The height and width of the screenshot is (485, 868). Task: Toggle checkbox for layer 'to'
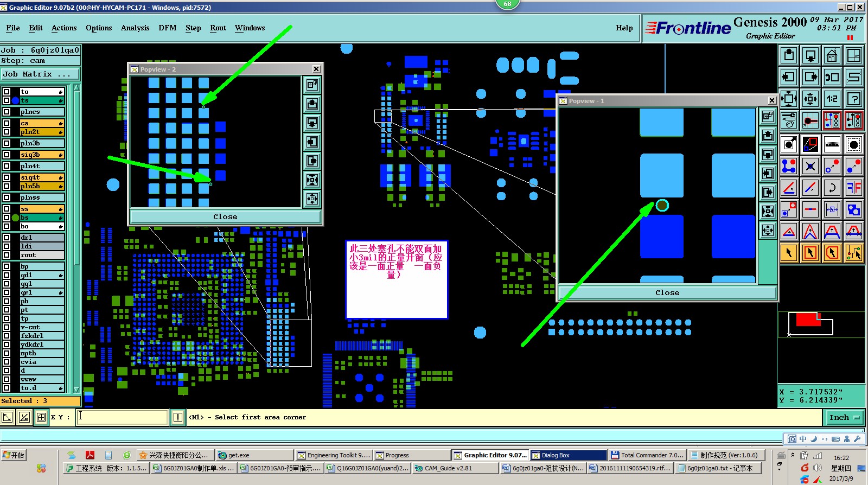(7, 92)
